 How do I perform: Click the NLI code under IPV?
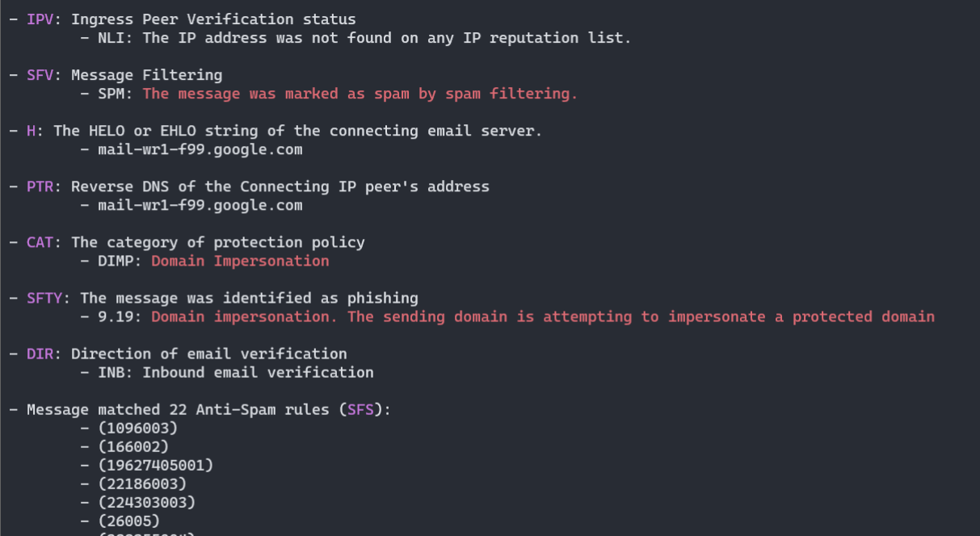click(111, 38)
